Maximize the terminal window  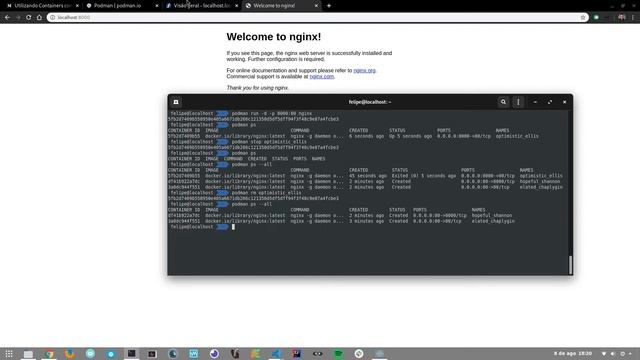point(550,102)
